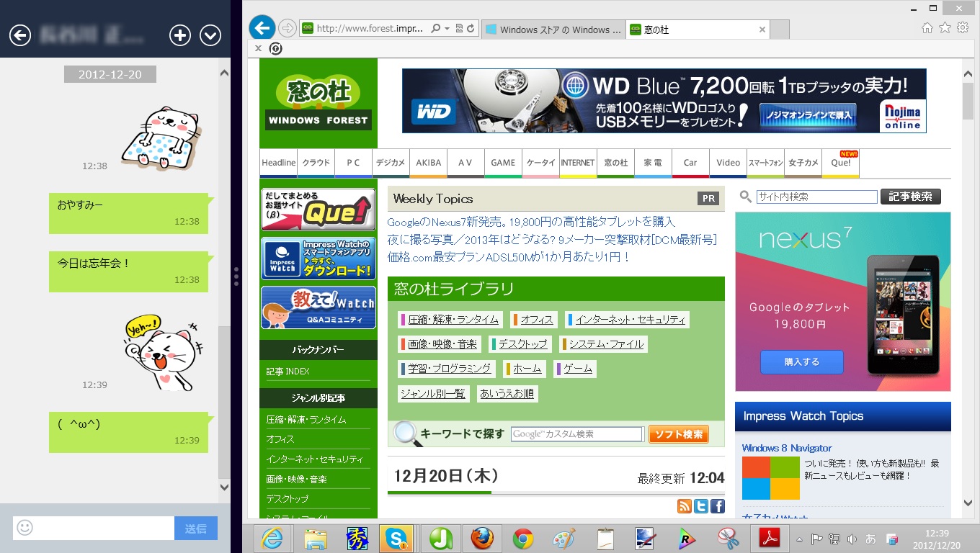Launch Firefox from the taskbar
This screenshot has height=553, width=980.
pos(481,539)
